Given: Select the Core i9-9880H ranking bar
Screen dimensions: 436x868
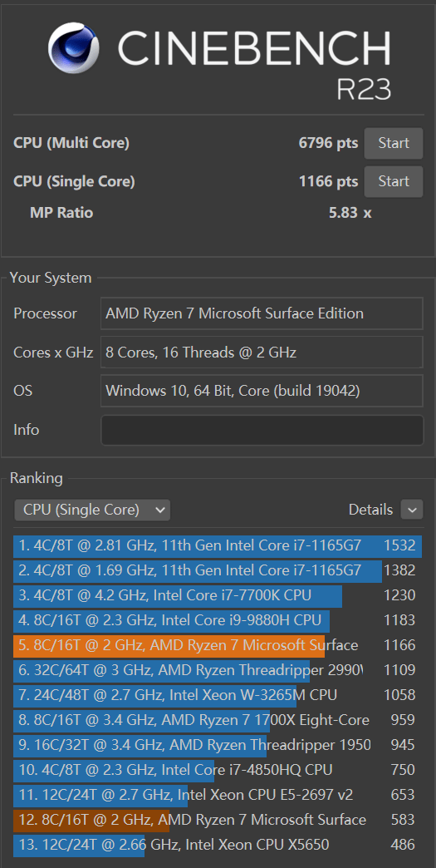Looking at the screenshot, I should click(x=218, y=620).
